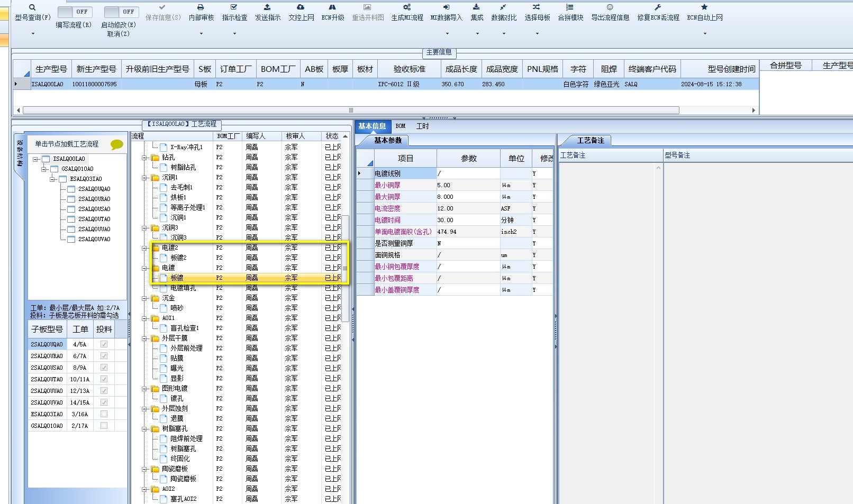Click the process list vertical scrollbar
This screenshot has width=853, height=504.
pyautogui.click(x=345, y=268)
